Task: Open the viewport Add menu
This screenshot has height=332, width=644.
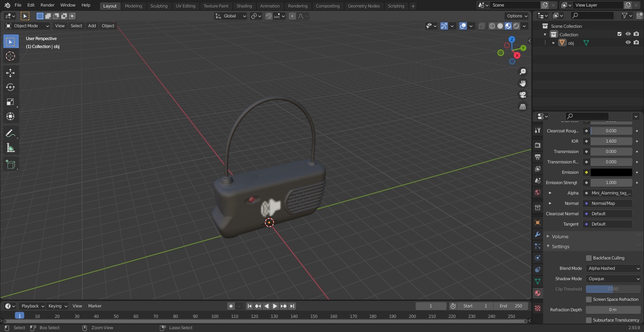Action: pyautogui.click(x=92, y=26)
